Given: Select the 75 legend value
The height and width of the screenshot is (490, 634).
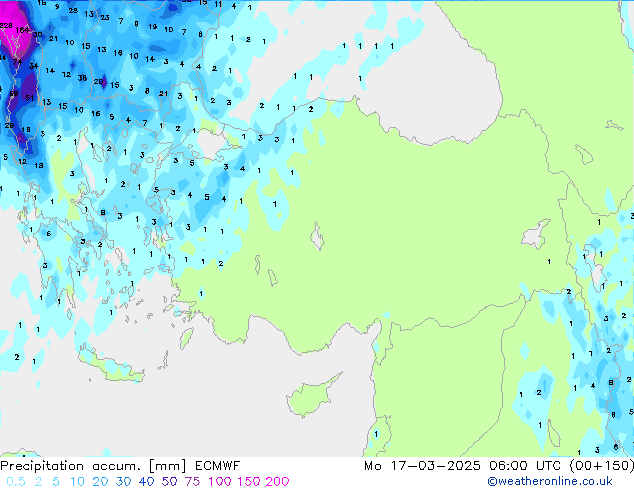Looking at the screenshot, I should pyautogui.click(x=192, y=482).
